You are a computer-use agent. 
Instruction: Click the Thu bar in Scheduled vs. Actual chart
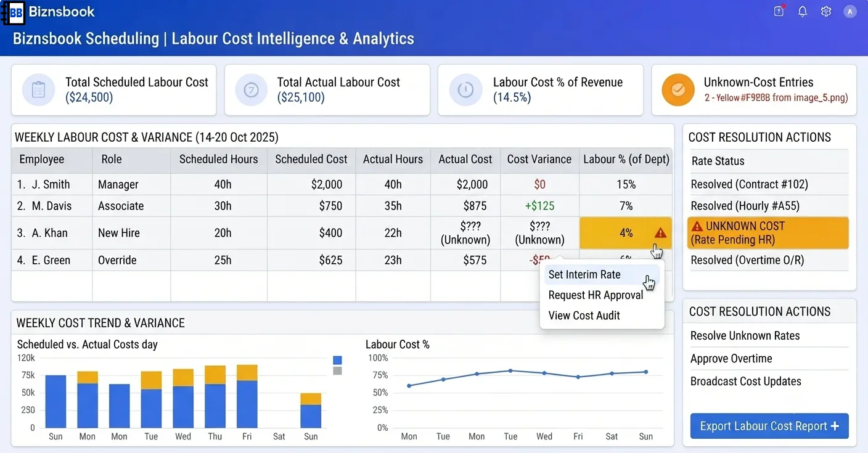215,397
